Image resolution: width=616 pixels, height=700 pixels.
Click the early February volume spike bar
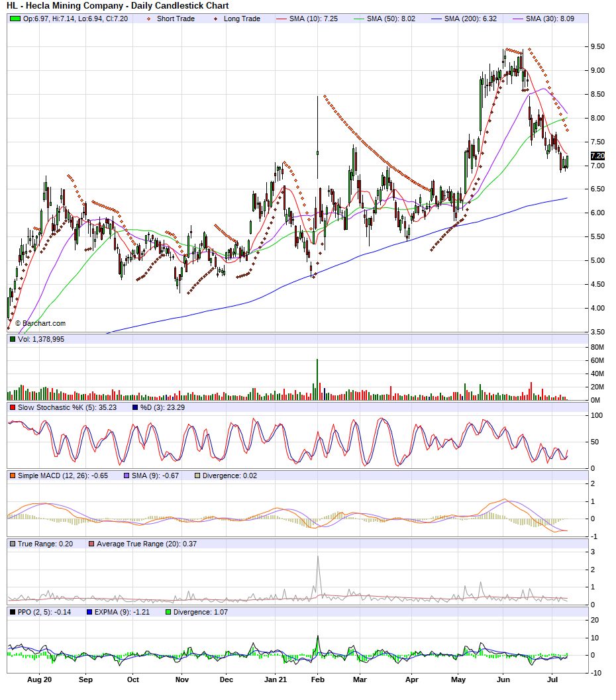[317, 379]
